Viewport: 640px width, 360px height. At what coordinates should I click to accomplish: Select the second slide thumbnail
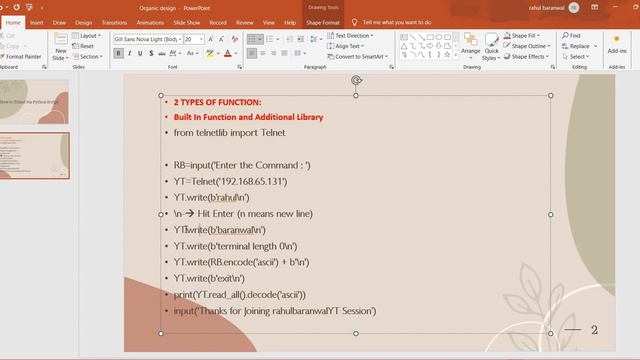34,156
